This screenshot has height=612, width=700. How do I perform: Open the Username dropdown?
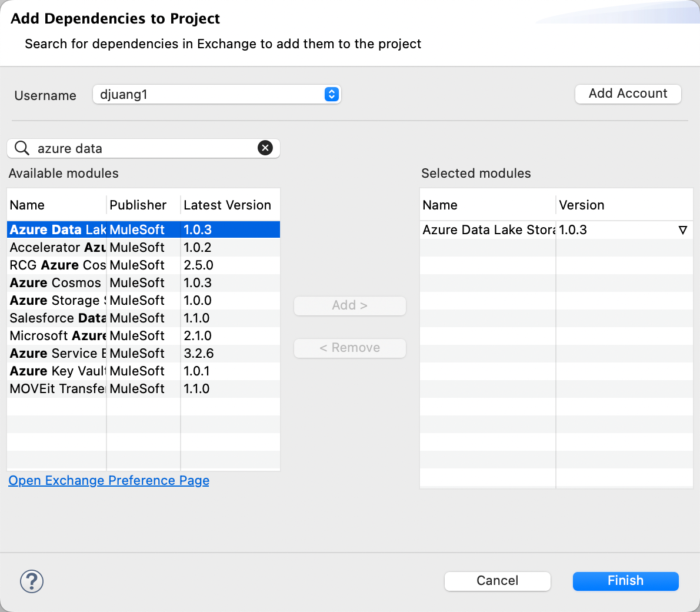click(x=331, y=94)
